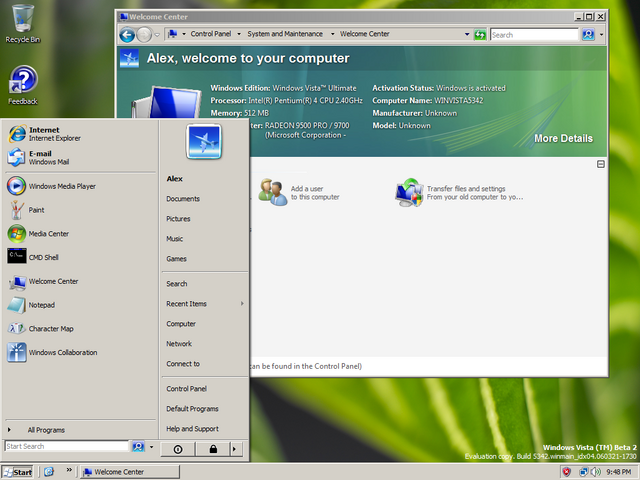The height and width of the screenshot is (480, 640).
Task: Expand Quick Launch overflow chevron
Action: click(69, 470)
